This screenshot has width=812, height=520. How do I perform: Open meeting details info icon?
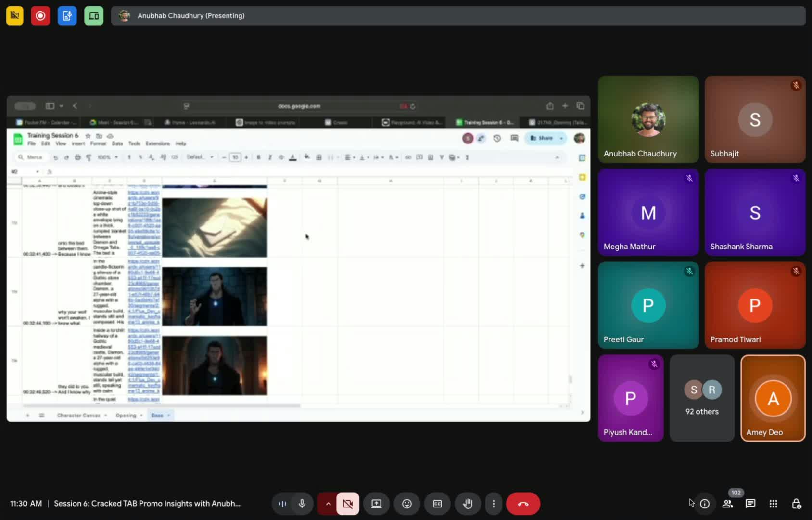pos(705,504)
